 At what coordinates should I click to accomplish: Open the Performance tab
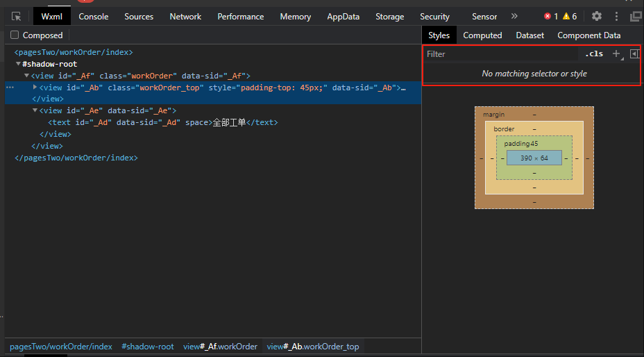(241, 17)
